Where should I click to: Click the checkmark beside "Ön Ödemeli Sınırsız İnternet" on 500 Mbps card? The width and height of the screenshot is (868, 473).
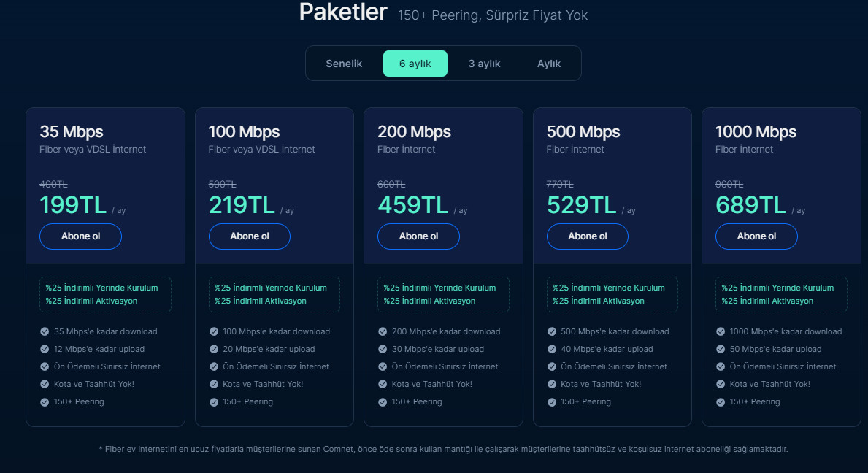pyautogui.click(x=550, y=366)
